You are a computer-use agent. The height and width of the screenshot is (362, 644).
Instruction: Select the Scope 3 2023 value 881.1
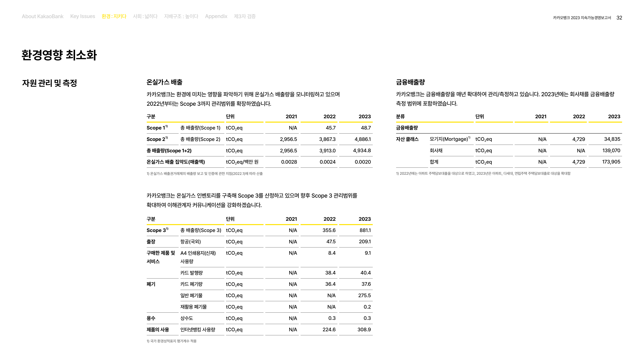pos(365,230)
